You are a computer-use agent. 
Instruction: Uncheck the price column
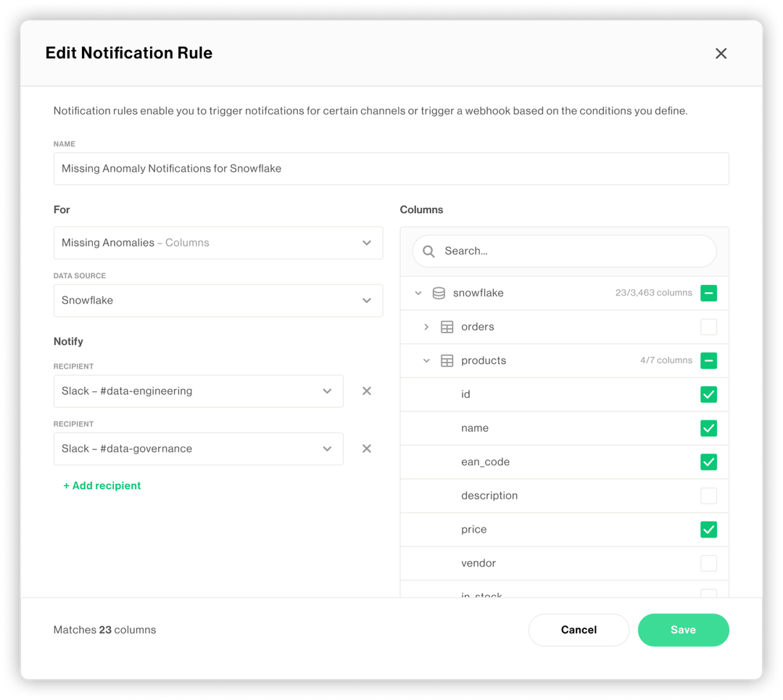coord(708,529)
